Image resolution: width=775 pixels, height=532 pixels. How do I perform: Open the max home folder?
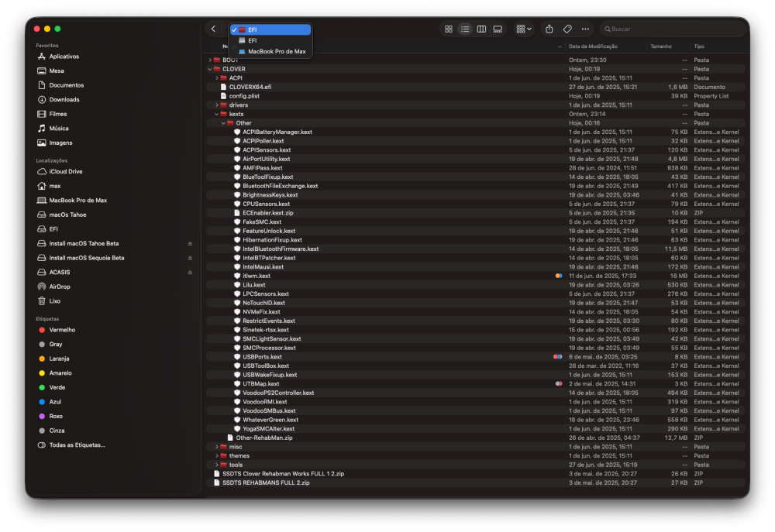55,186
